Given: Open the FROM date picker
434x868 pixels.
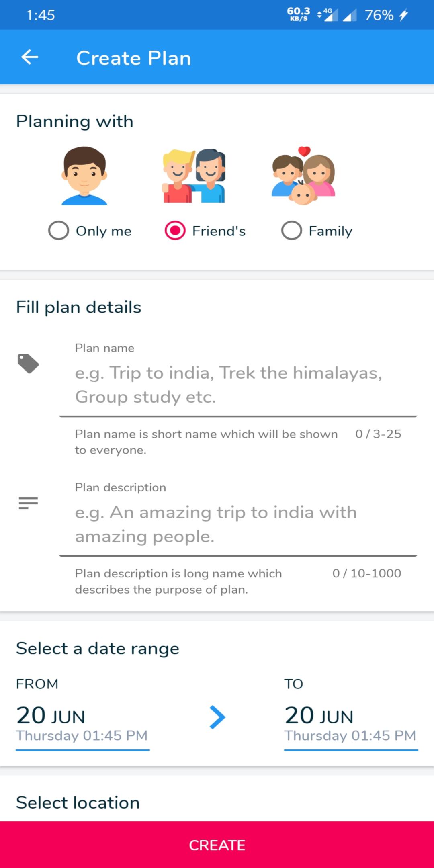Looking at the screenshot, I should (82, 724).
